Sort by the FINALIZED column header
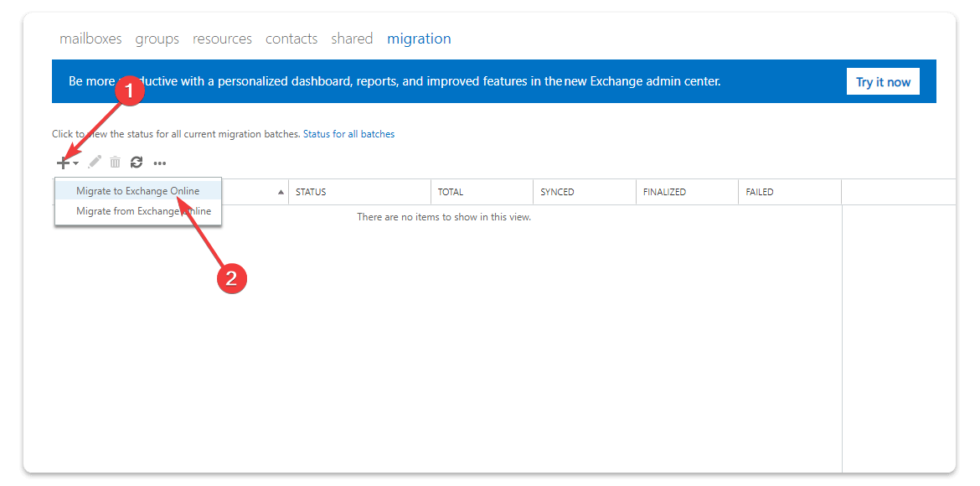This screenshot has width=980, height=486. coord(687,192)
